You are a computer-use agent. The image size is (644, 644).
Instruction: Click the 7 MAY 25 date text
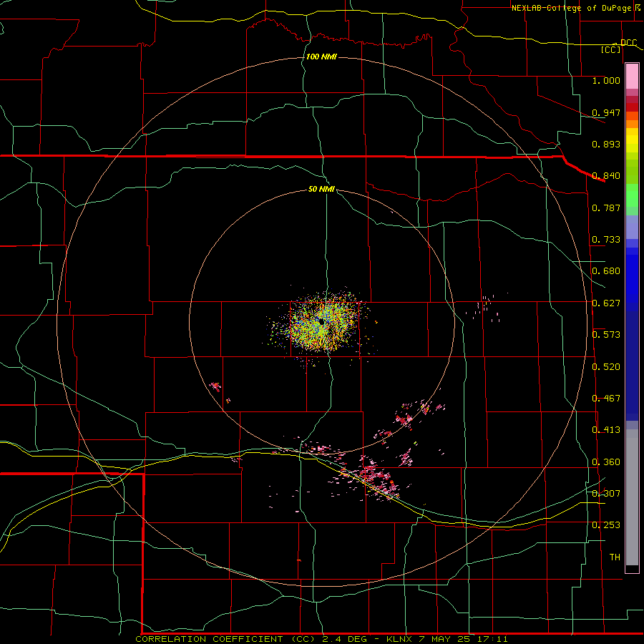click(x=444, y=639)
